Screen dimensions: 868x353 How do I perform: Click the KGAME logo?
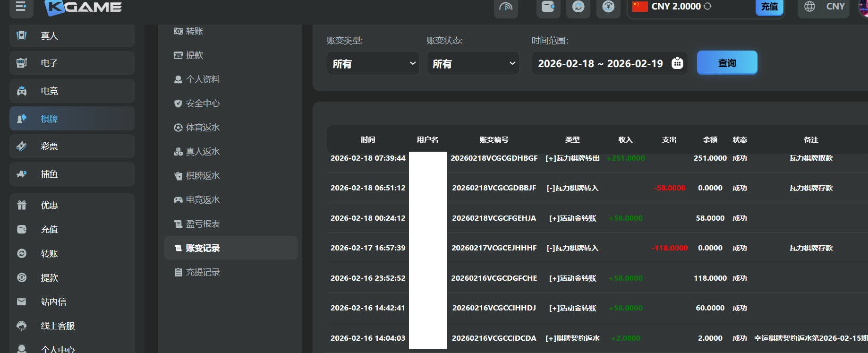pyautogui.click(x=83, y=7)
